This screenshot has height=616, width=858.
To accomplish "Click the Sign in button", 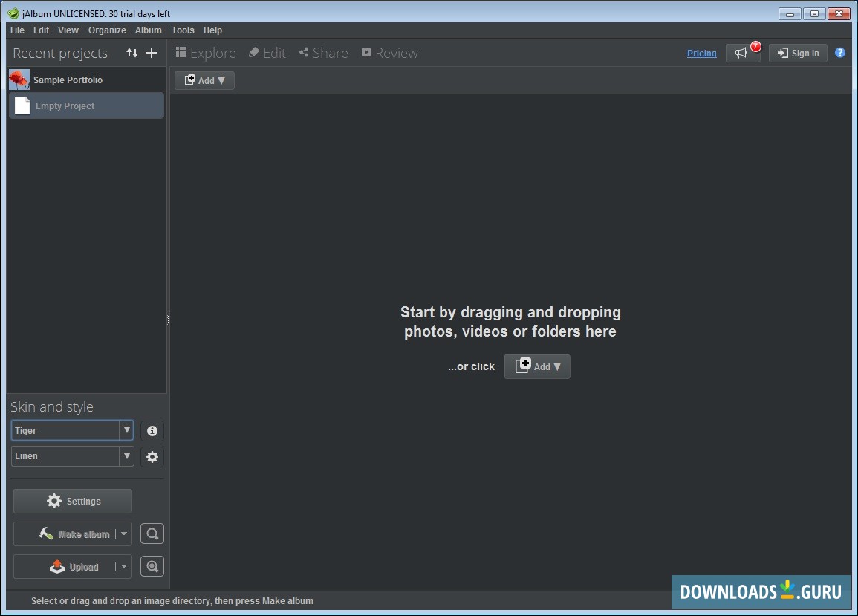I will 798,53.
